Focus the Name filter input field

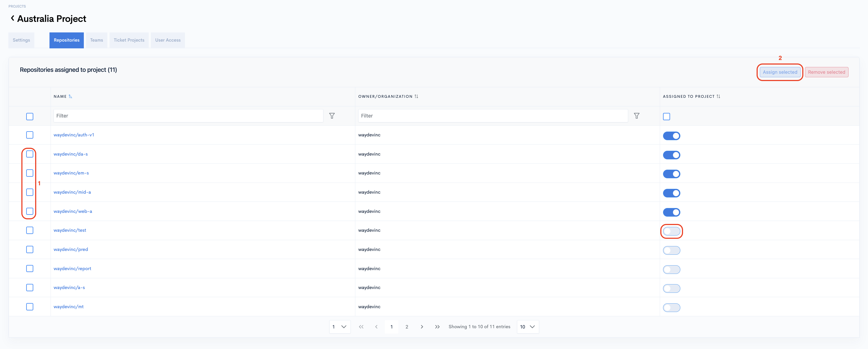coord(188,116)
